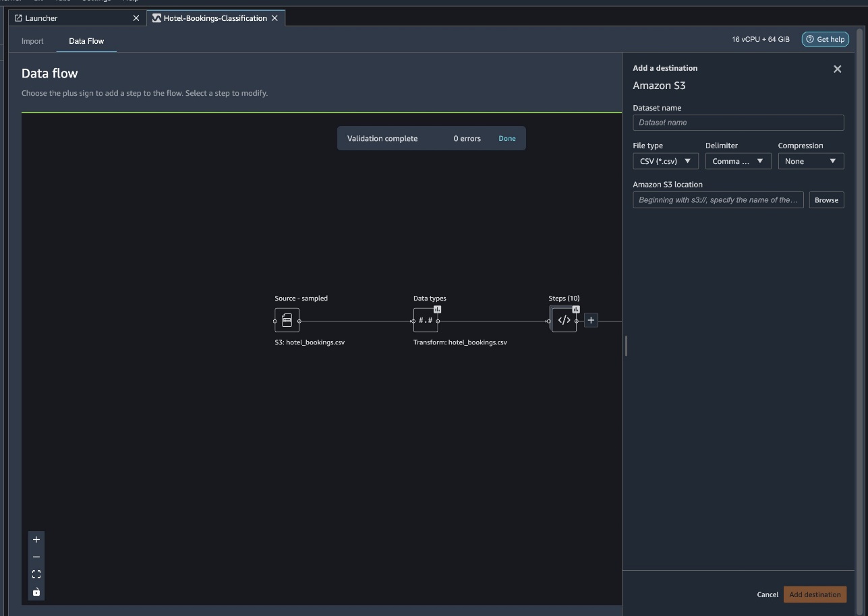Click chart badge on Data types node
Screen dimensions: 868x616
[x=437, y=309]
